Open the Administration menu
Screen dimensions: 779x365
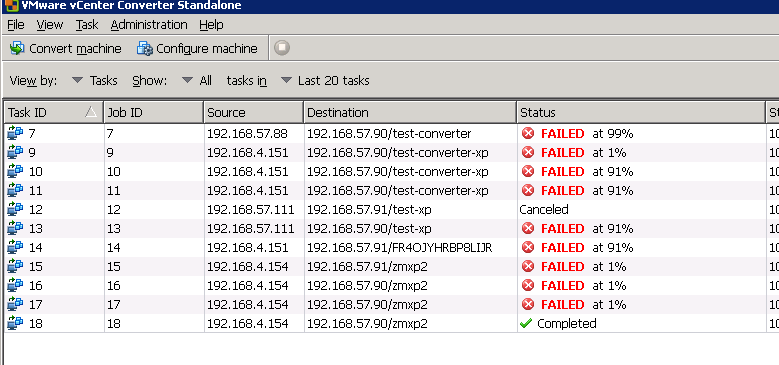[149, 24]
